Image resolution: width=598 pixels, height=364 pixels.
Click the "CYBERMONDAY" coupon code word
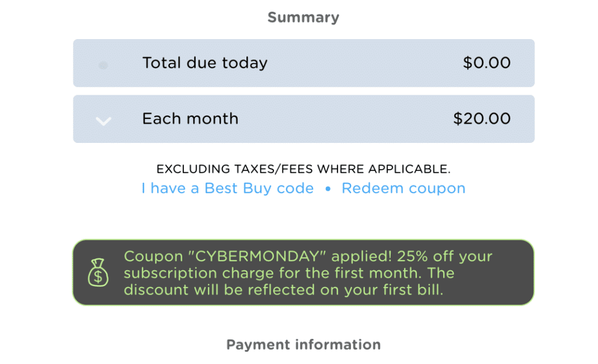(x=257, y=256)
